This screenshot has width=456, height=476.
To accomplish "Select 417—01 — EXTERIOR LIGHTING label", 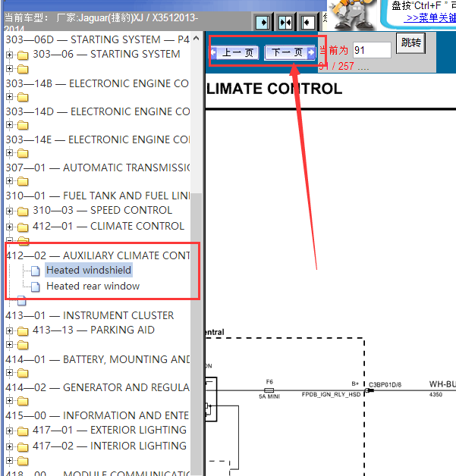I will coord(109,430).
